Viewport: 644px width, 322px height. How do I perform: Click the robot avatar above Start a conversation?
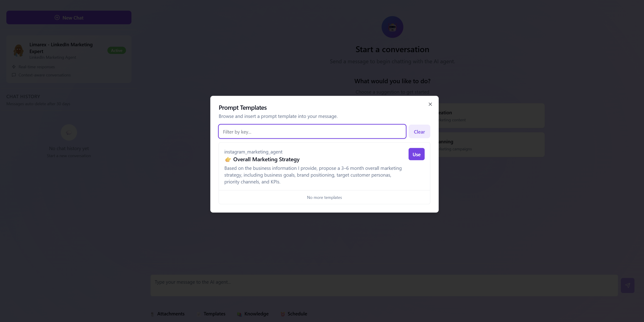pos(392,27)
